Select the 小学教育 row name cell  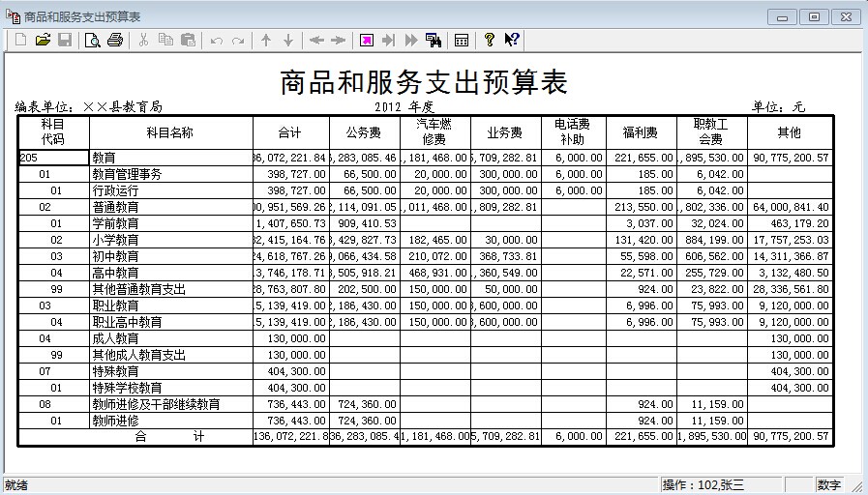pyautogui.click(x=170, y=240)
